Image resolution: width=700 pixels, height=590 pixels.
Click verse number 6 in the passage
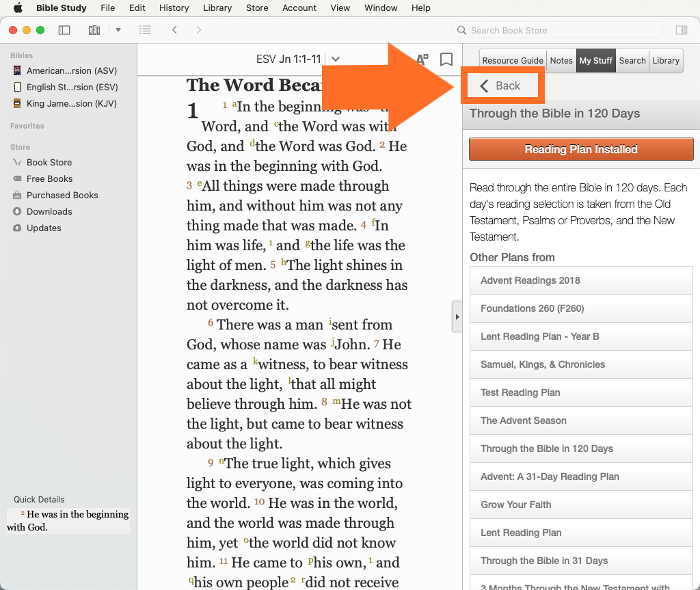click(x=211, y=323)
